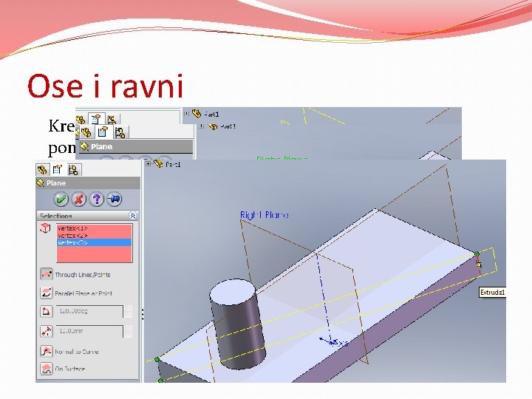
Task: Toggle the Offset Distance option icon
Action: 46,331
